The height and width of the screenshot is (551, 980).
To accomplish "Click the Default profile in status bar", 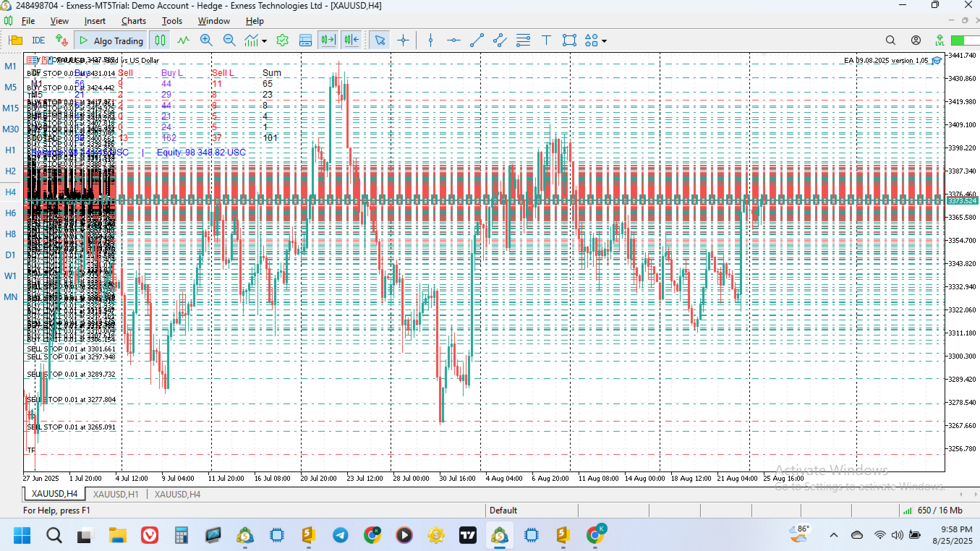I will coord(503,511).
